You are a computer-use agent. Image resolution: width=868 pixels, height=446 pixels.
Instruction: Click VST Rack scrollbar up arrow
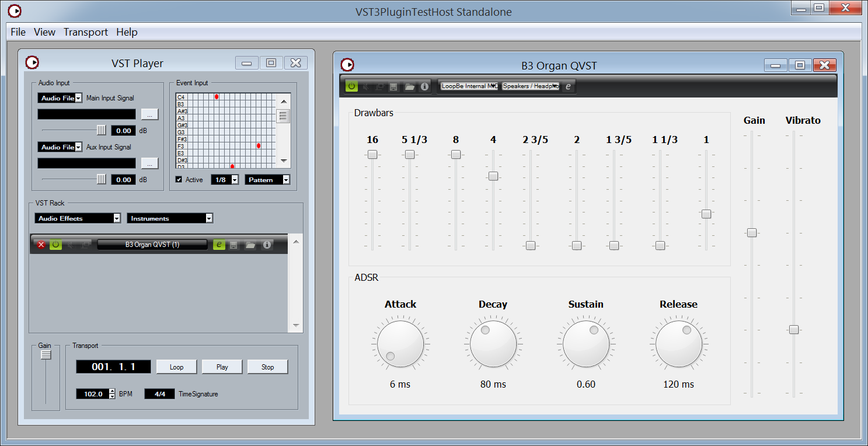pos(295,241)
